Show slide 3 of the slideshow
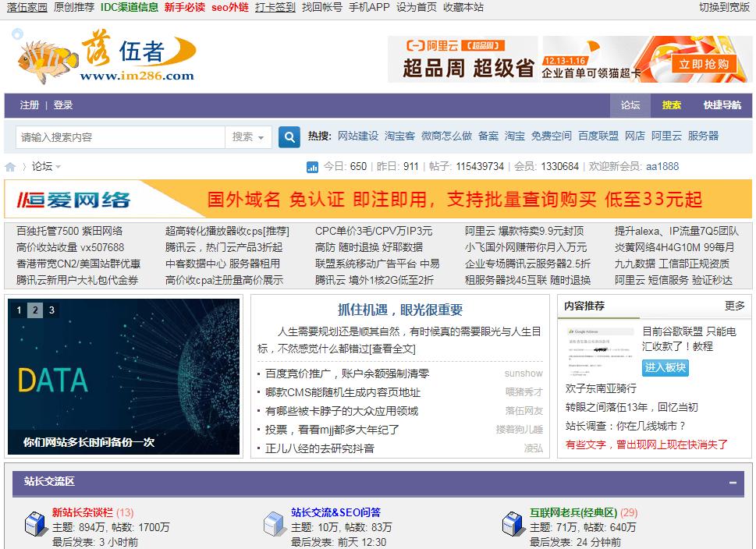Screen dimensions: 756x549 pos(51,310)
